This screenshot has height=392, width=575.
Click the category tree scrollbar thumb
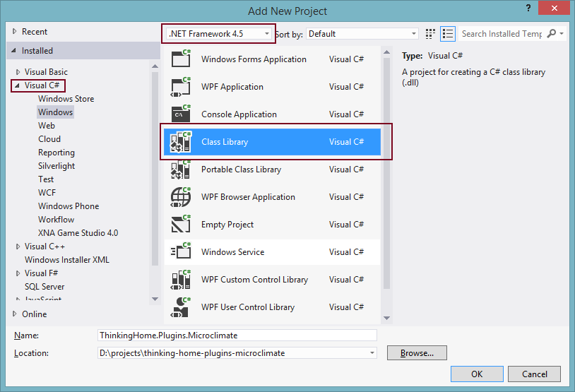coord(155,169)
